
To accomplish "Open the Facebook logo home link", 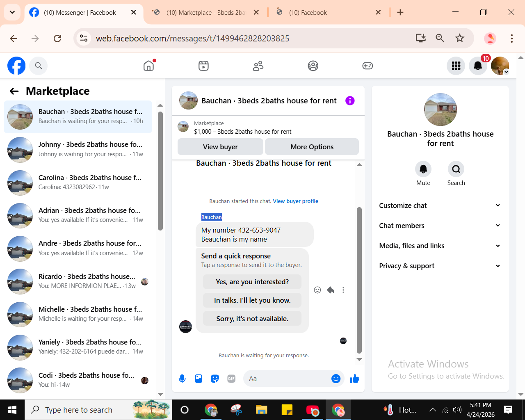I will coord(16,66).
